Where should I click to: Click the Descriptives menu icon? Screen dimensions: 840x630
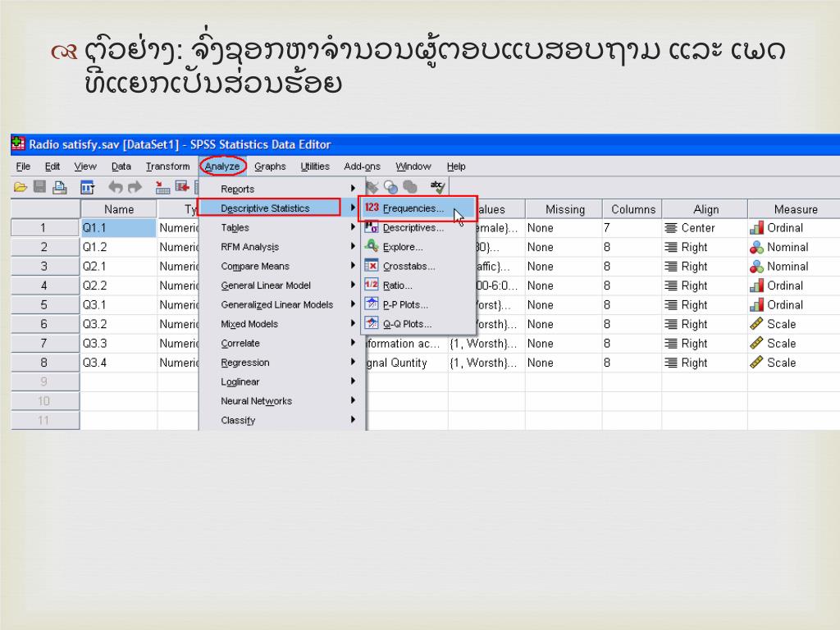click(x=372, y=227)
